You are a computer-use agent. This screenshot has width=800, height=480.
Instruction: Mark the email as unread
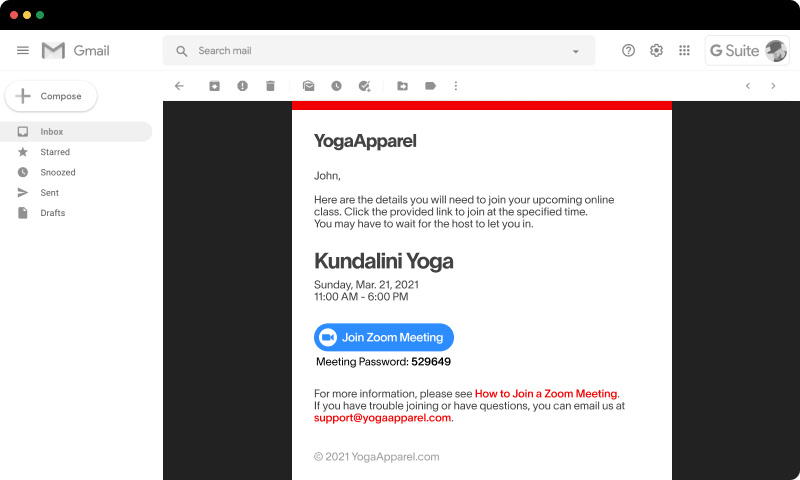coord(308,86)
